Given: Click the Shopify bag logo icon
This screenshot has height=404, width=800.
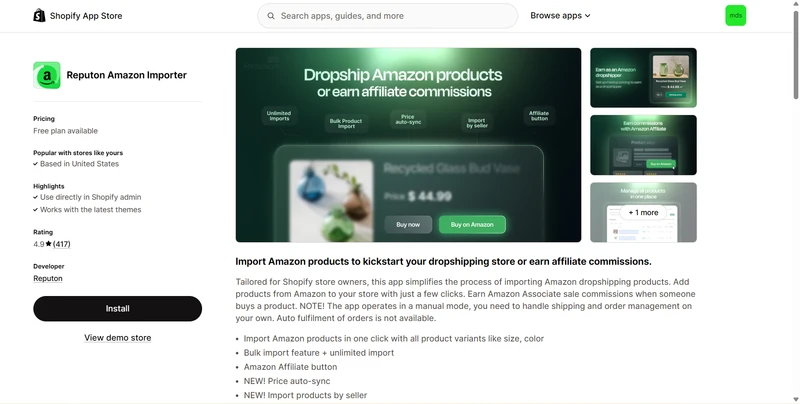Looking at the screenshot, I should [x=39, y=15].
